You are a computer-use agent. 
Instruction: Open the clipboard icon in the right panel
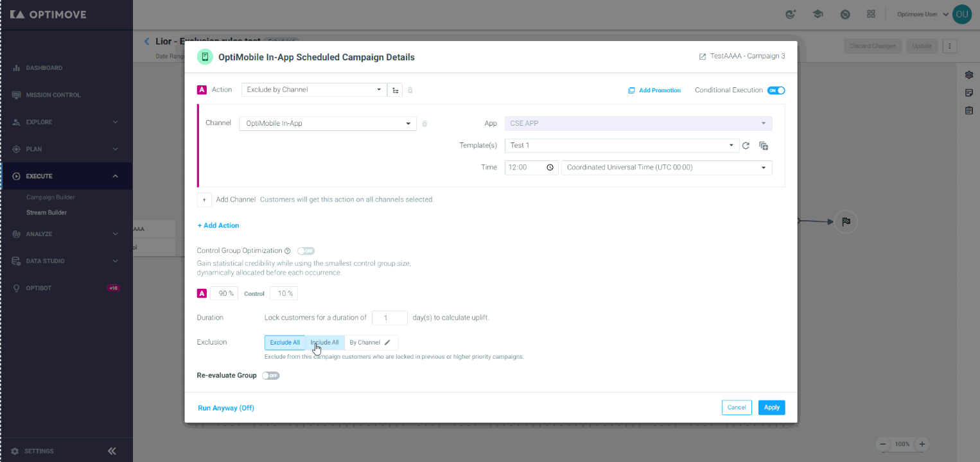969,111
